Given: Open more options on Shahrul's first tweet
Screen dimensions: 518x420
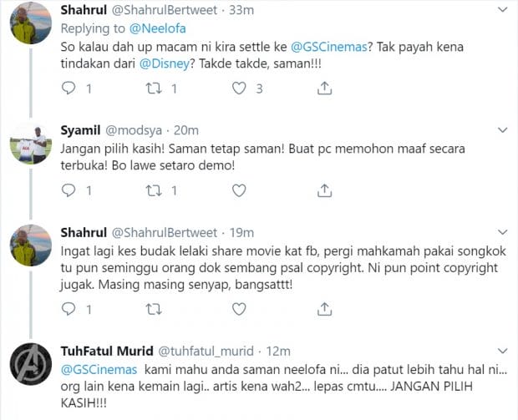Looking at the screenshot, I should (501, 11).
